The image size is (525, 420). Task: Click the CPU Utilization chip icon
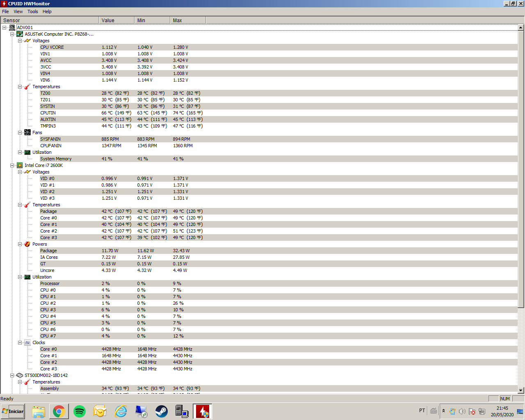(x=27, y=277)
